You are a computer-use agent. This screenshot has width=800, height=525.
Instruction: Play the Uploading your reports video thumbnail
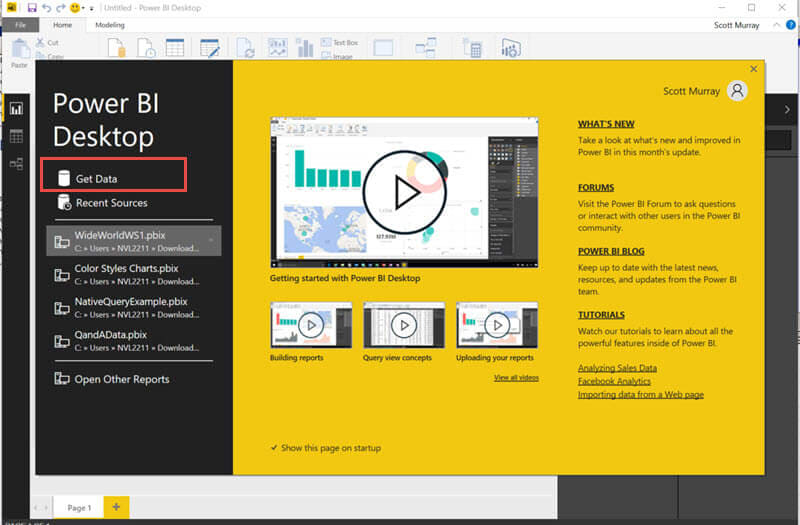pos(497,325)
